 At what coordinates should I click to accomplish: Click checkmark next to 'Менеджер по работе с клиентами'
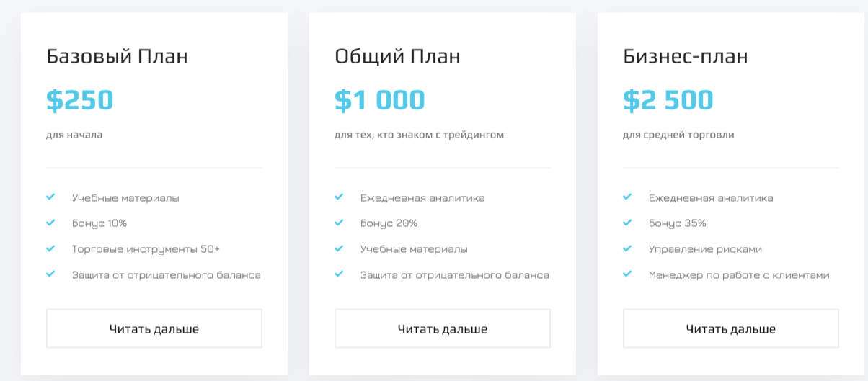pos(627,274)
